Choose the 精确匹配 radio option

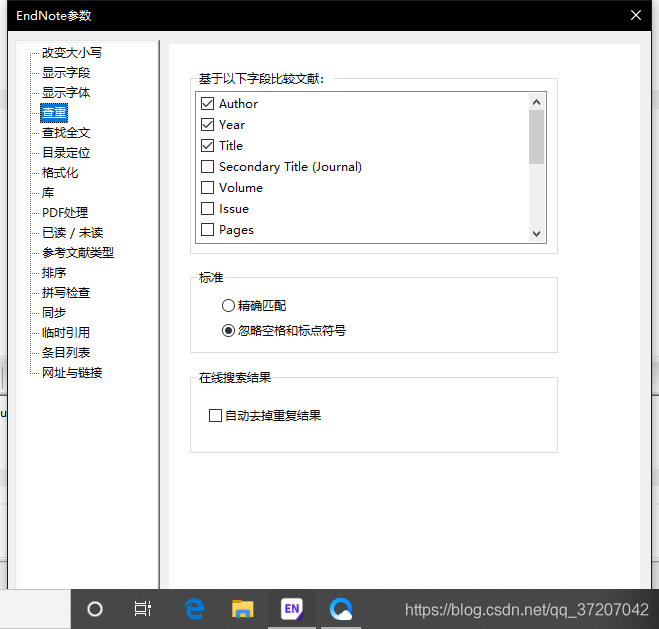coord(228,305)
